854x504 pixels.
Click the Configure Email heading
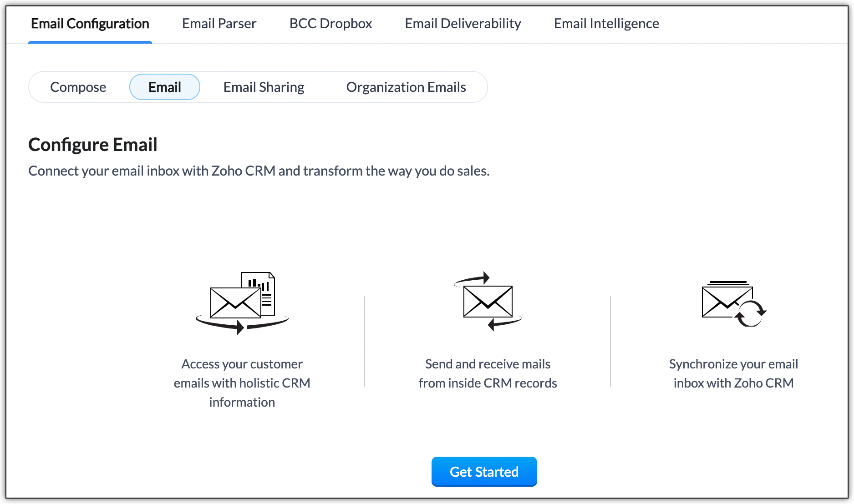[93, 145]
